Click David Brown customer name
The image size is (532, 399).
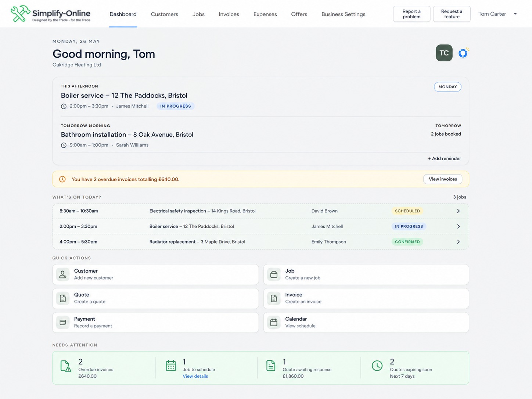pos(324,211)
